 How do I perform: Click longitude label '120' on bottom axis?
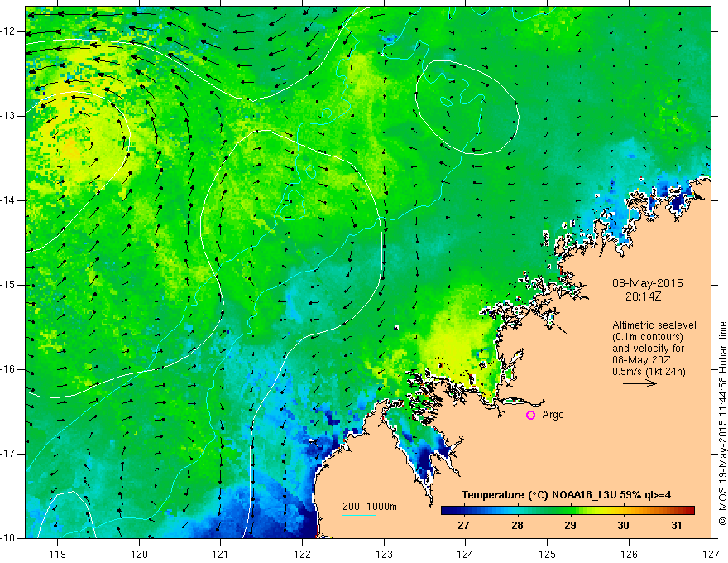pos(139,554)
